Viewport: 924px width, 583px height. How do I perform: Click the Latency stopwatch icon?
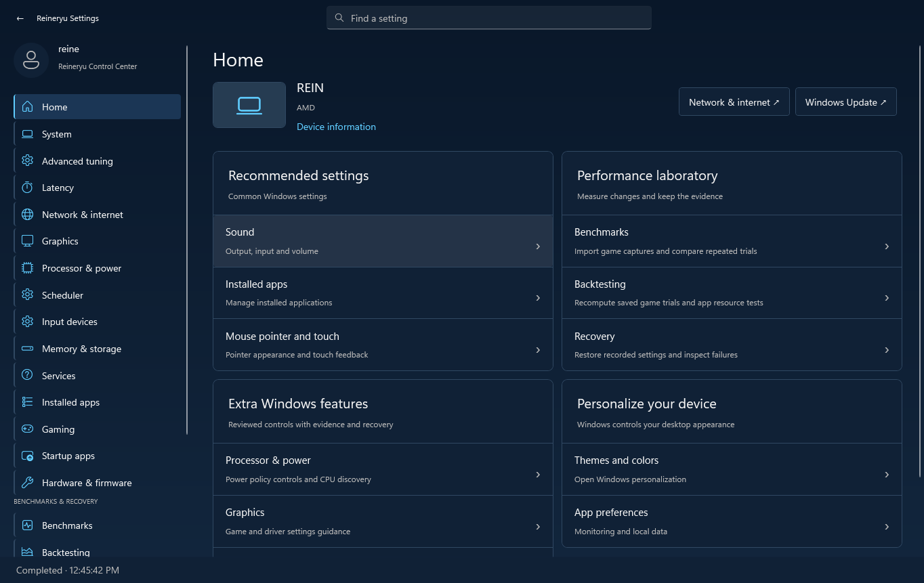[x=28, y=188]
